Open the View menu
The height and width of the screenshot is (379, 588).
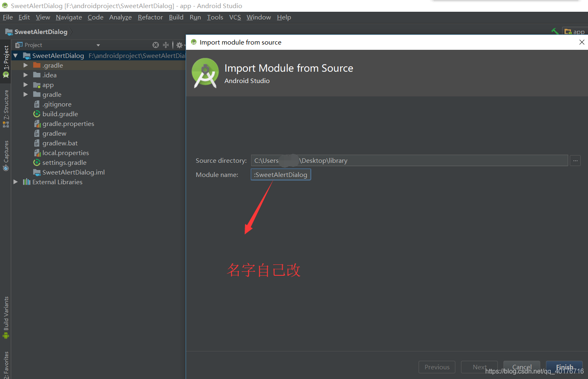[x=43, y=17]
